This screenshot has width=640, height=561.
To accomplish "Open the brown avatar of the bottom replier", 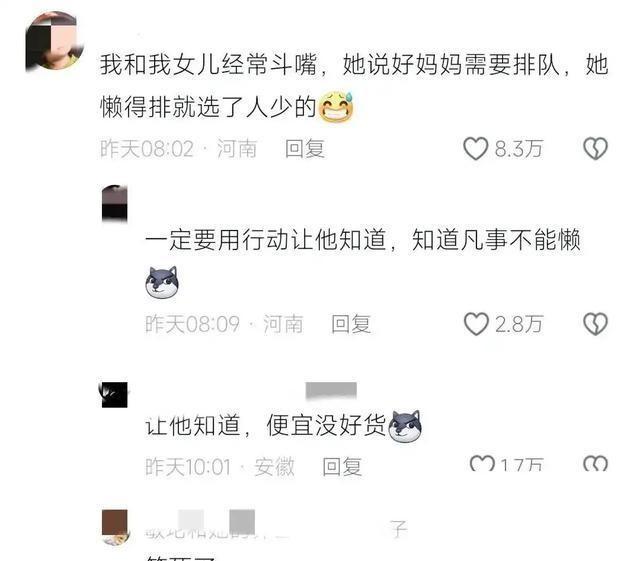I will (115, 527).
